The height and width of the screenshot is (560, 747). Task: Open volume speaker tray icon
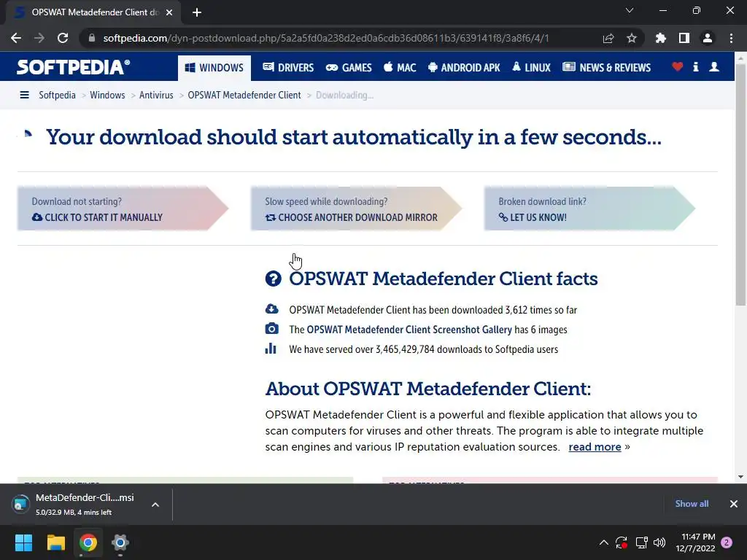[x=659, y=542]
